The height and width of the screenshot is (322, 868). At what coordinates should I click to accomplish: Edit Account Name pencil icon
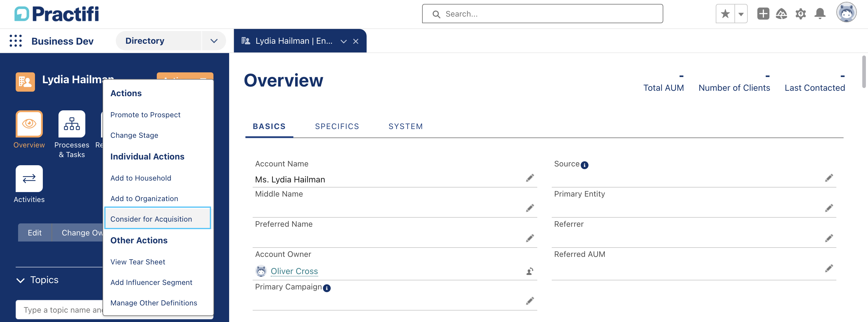tap(529, 178)
